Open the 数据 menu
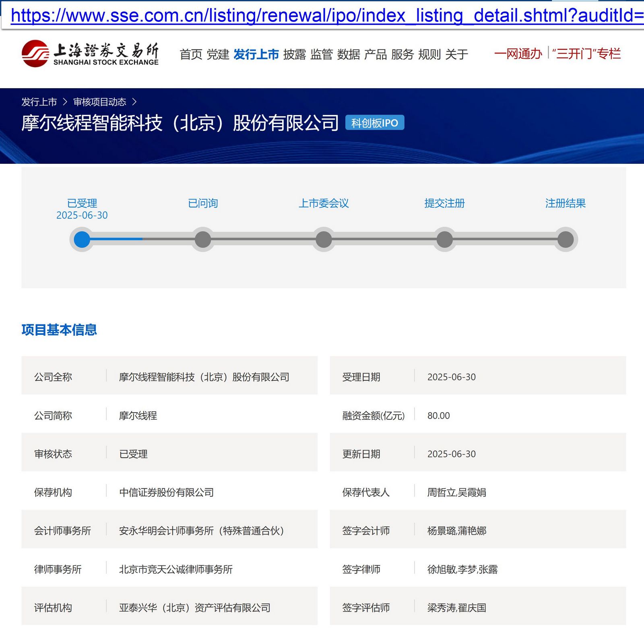The width and height of the screenshot is (644, 644). point(349,54)
